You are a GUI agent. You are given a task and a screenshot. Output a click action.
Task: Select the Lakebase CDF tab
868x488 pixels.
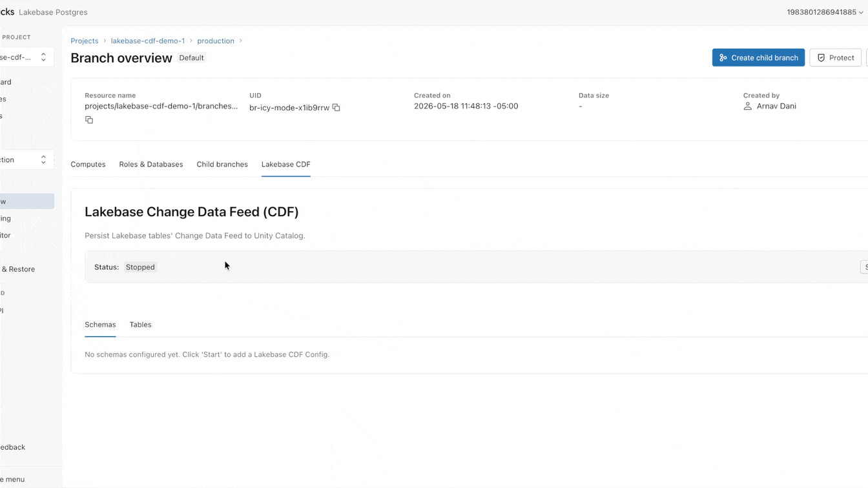point(286,165)
